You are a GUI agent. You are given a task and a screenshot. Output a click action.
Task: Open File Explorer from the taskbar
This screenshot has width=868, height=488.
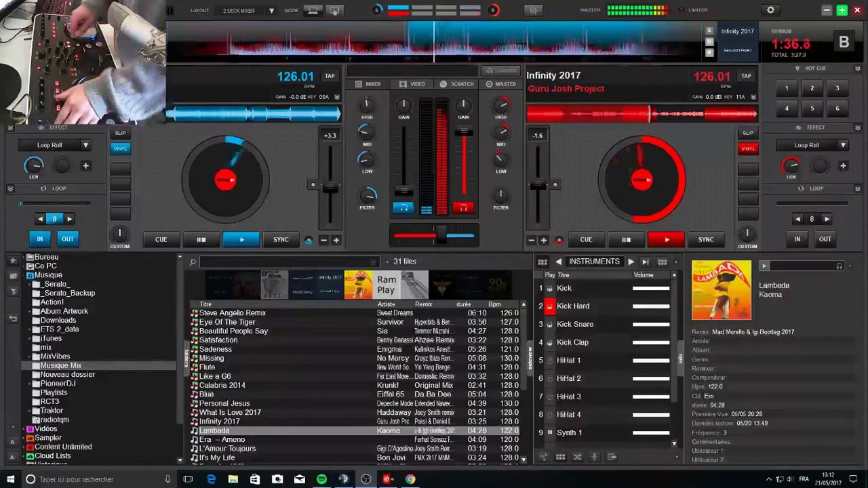(233, 479)
